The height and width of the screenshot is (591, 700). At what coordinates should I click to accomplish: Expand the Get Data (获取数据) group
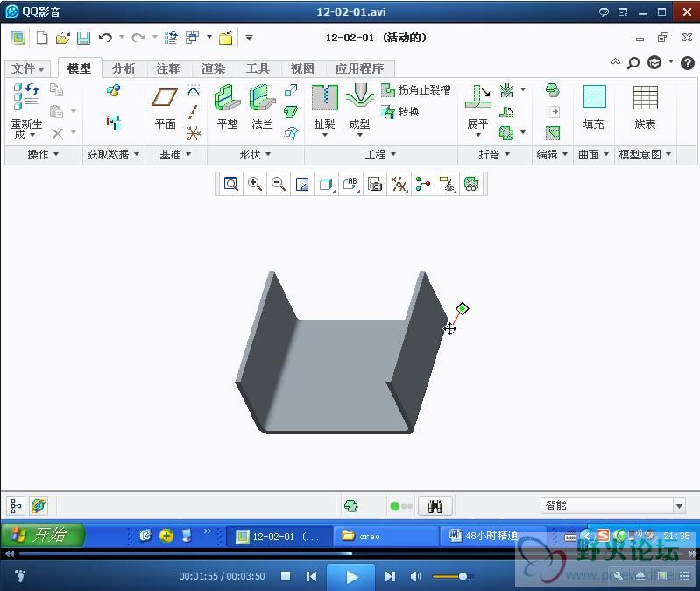(113, 154)
